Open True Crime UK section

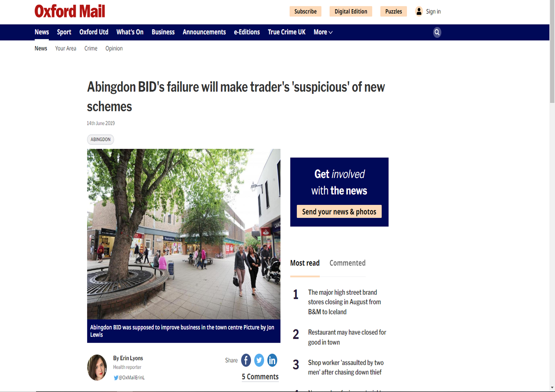pyautogui.click(x=286, y=32)
